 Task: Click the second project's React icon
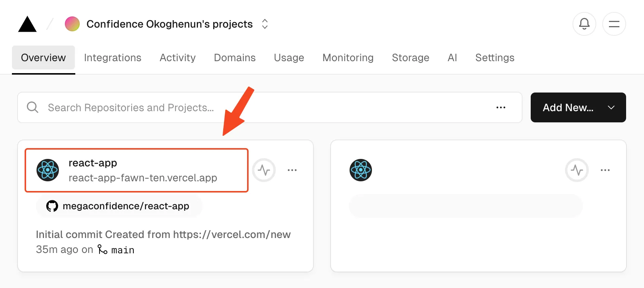(361, 170)
